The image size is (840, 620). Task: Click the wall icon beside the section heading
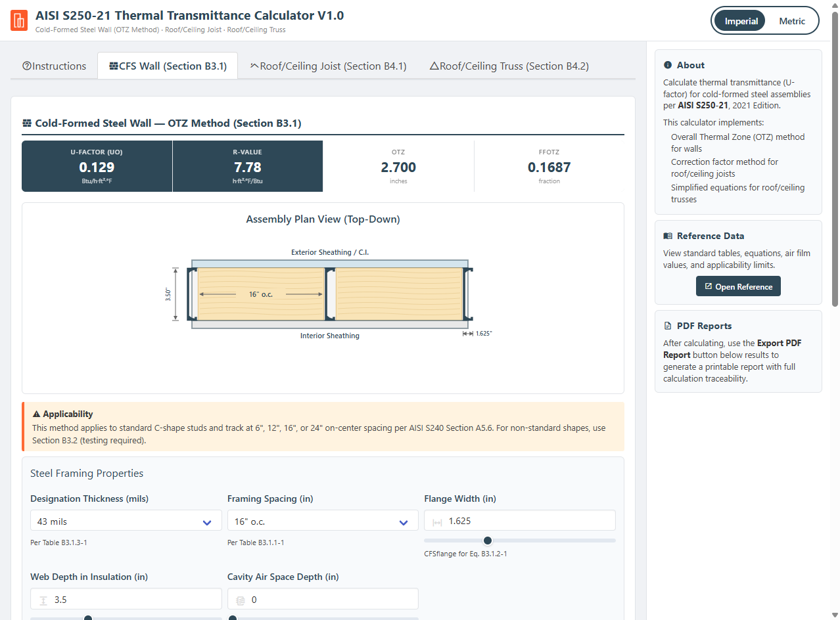click(x=27, y=123)
